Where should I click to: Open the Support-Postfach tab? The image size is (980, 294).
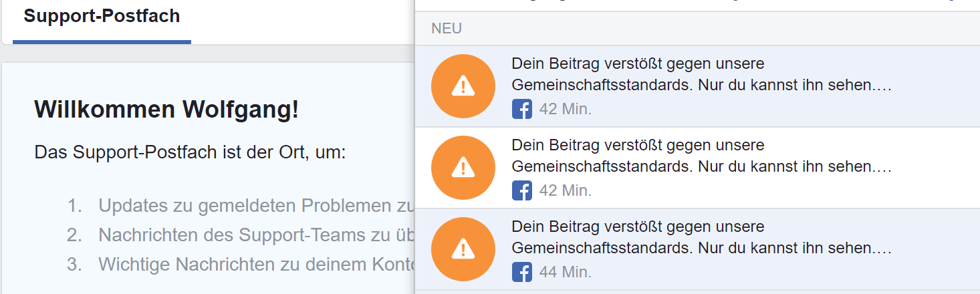(x=102, y=16)
